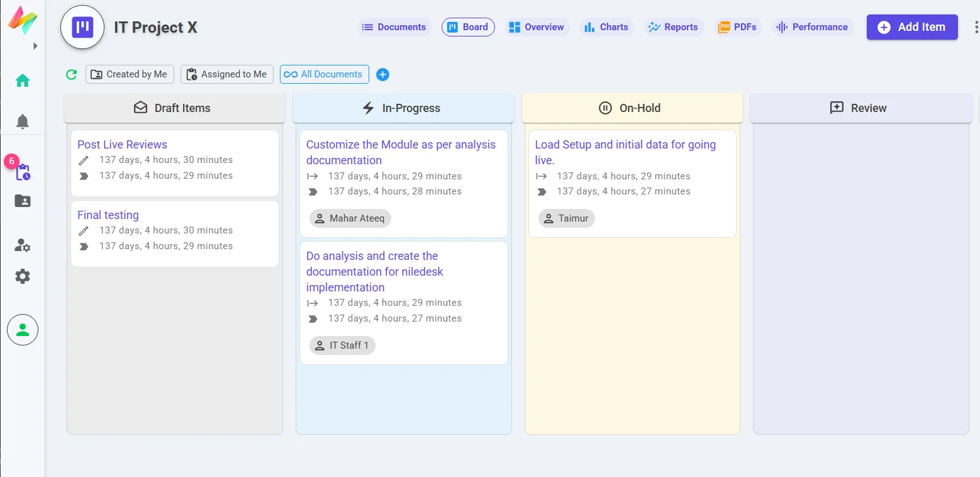
Task: Switch to the Board view
Action: click(468, 27)
